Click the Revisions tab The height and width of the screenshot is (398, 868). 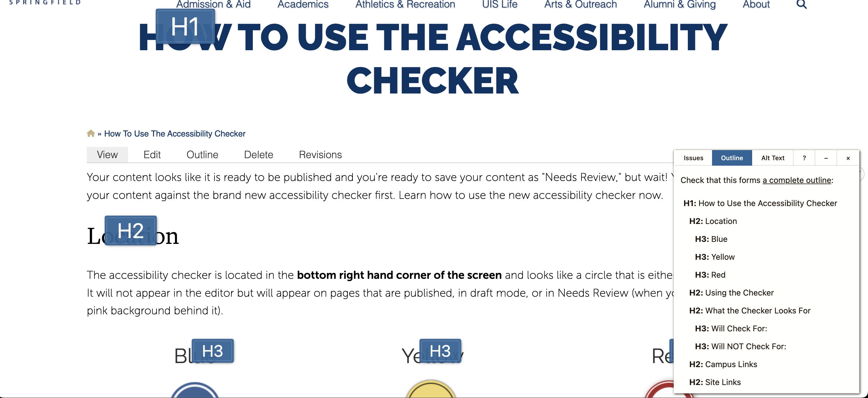click(320, 155)
